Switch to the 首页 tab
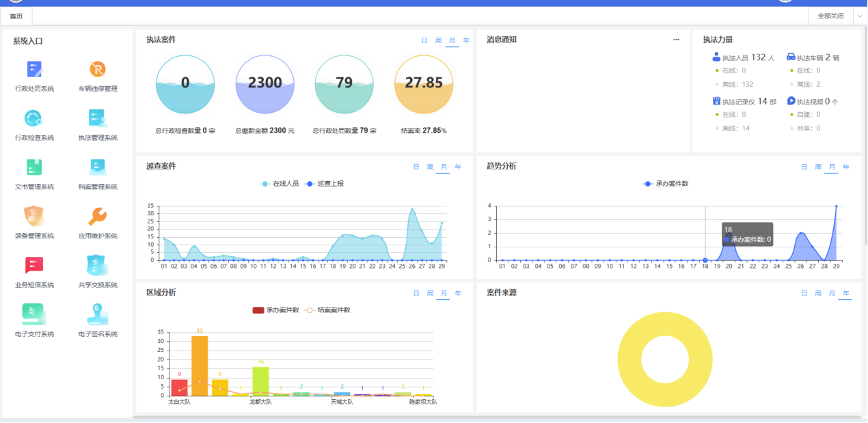Screen dimensions: 868x423 pyautogui.click(x=16, y=16)
